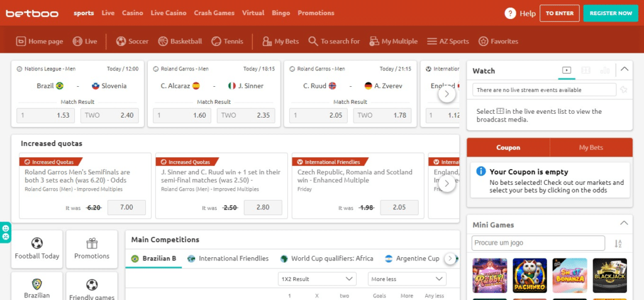Click the Help question mark icon

[x=510, y=13]
